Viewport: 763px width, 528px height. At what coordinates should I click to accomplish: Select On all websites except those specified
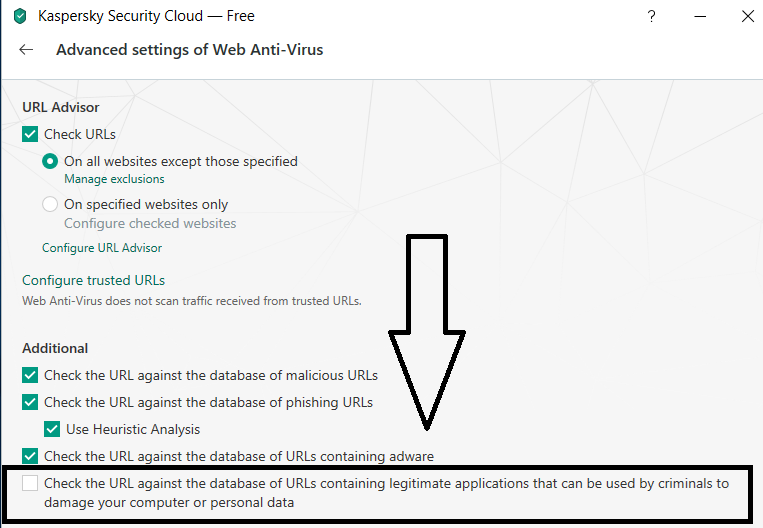click(x=51, y=161)
